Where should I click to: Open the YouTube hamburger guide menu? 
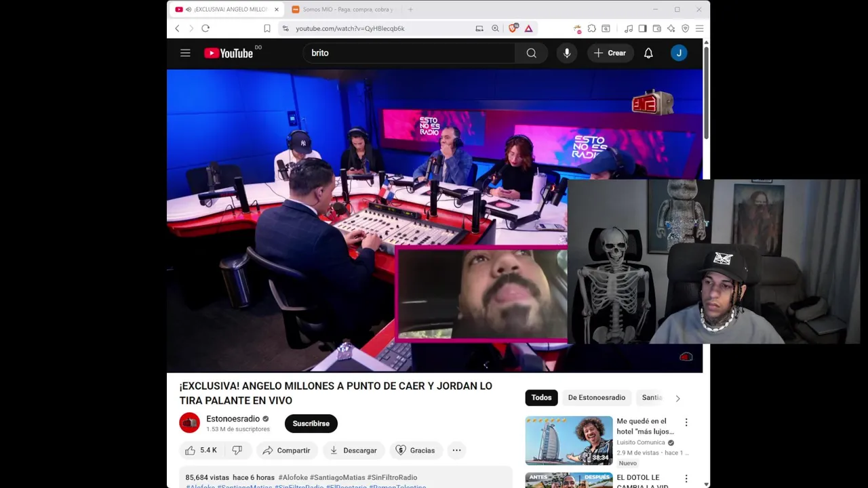coord(185,53)
